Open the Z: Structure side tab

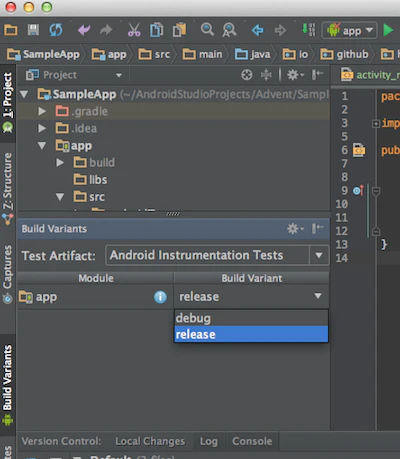point(8,188)
